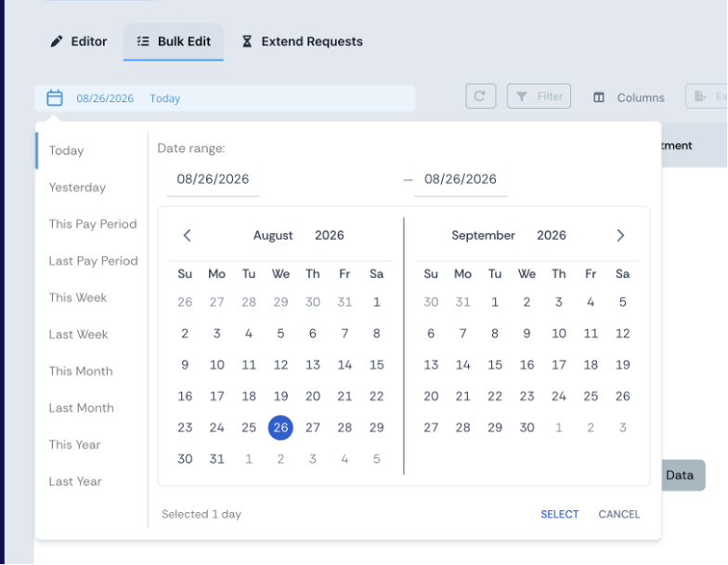Click the end date input field
Viewport: 728px width, 565px height.
[461, 179]
